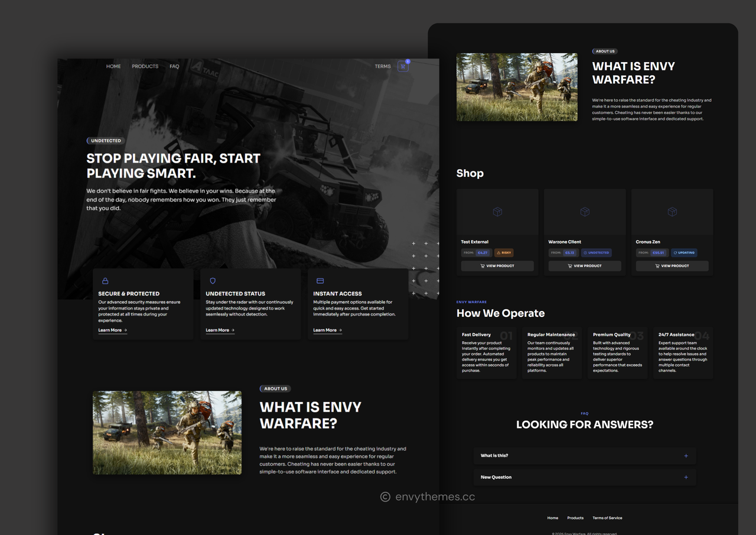The width and height of the screenshot is (756, 535).
Task: Click the Fast Delivery card
Action: point(486,353)
